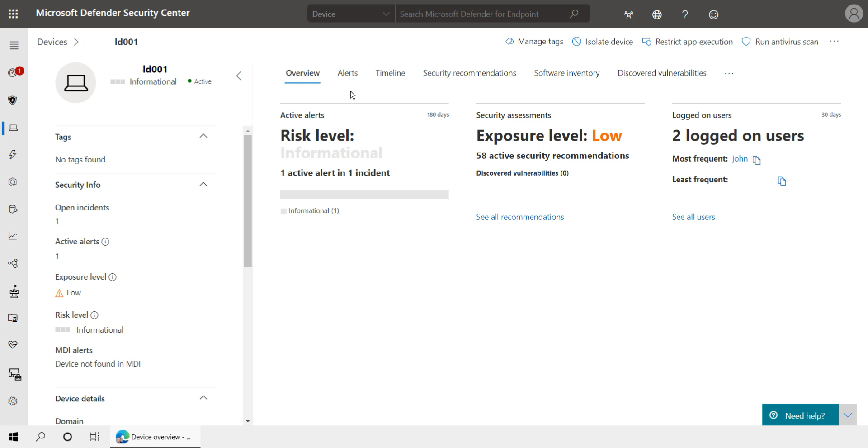The image size is (868, 448).
Task: Switch to the Overview tab
Action: click(x=302, y=73)
